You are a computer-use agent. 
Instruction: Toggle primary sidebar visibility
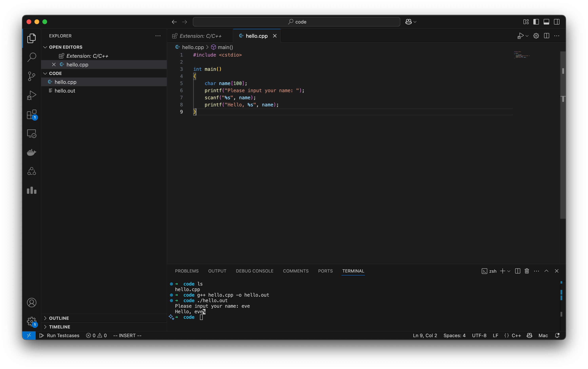(536, 22)
